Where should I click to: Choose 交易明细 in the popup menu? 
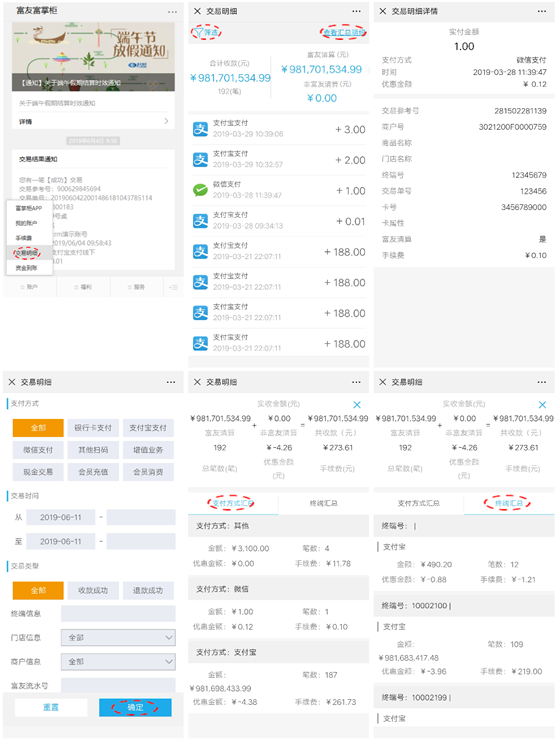click(x=27, y=253)
